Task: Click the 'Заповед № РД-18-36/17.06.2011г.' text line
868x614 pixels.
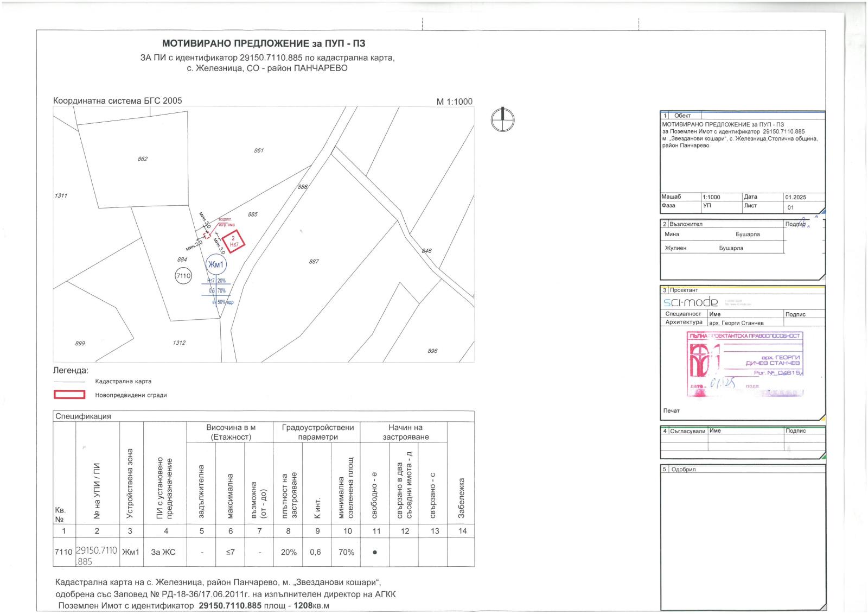Action: pos(226,594)
